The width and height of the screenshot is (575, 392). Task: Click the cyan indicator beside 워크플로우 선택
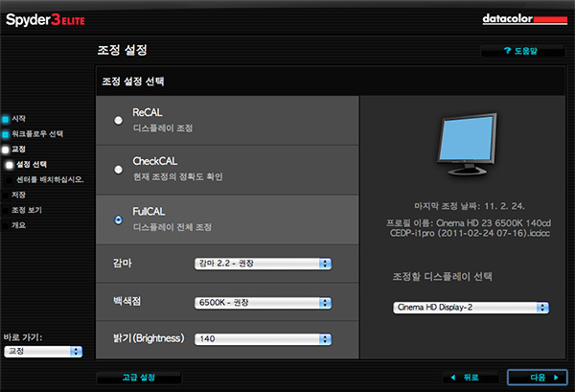5,134
